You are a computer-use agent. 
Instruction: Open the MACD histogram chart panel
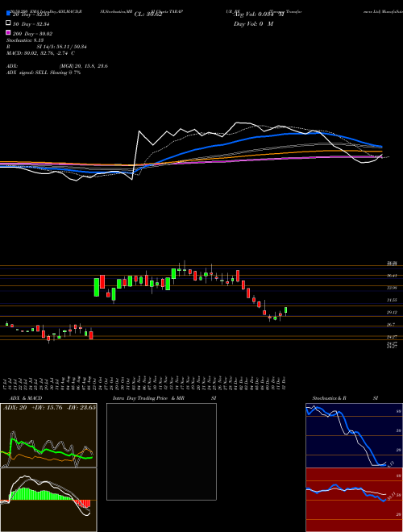click(x=49, y=499)
